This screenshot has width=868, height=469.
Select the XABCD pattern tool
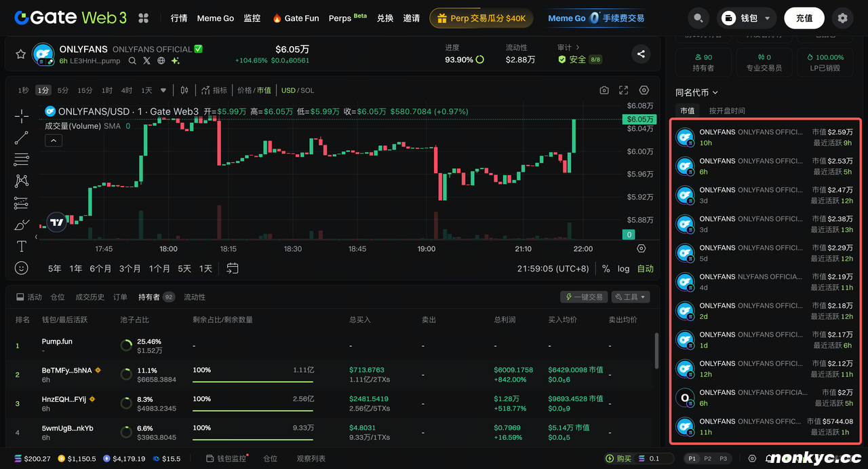coord(22,181)
